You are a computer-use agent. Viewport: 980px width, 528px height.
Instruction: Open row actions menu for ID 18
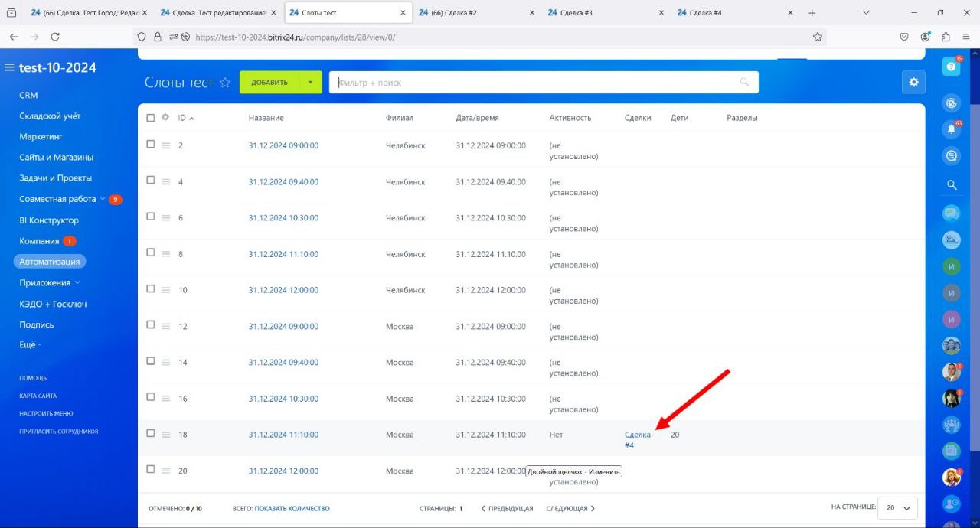165,435
